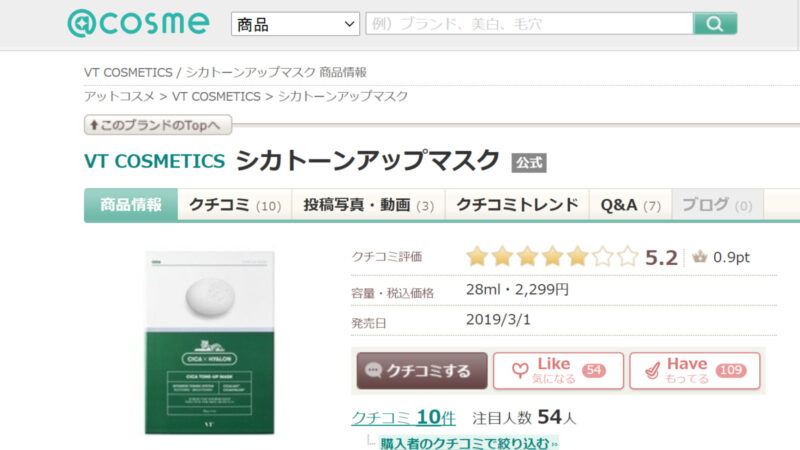The image size is (800, 450).
Task: Focus the search keyword input field
Action: click(x=529, y=23)
